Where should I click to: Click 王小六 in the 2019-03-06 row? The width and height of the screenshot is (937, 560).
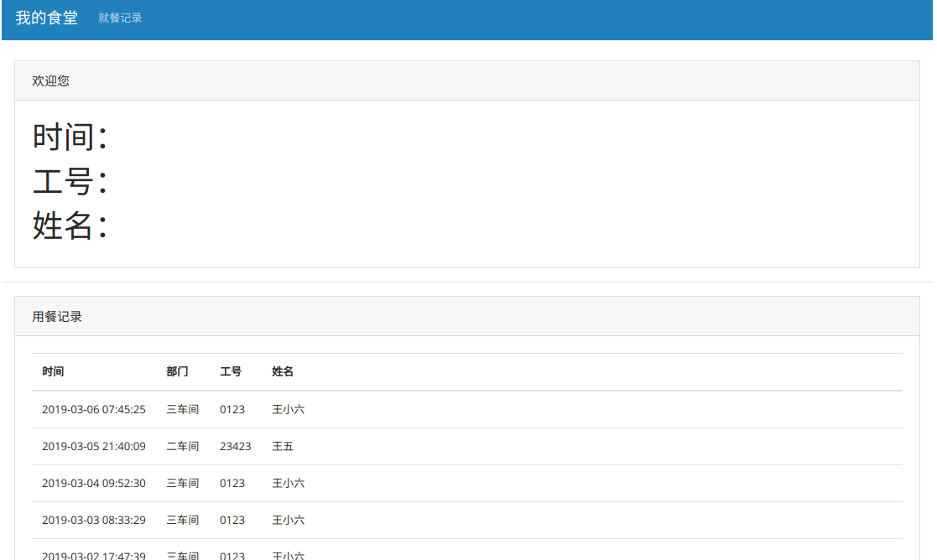[288, 410]
